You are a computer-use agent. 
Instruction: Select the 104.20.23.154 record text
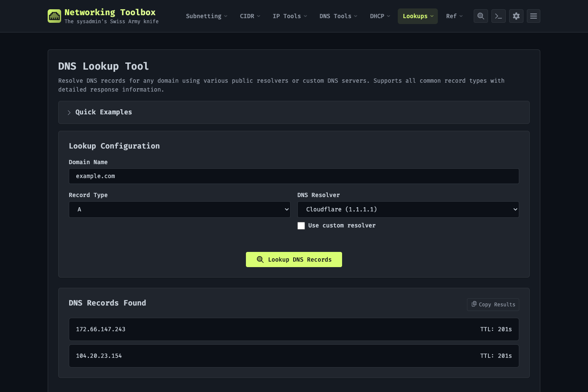[99, 356]
